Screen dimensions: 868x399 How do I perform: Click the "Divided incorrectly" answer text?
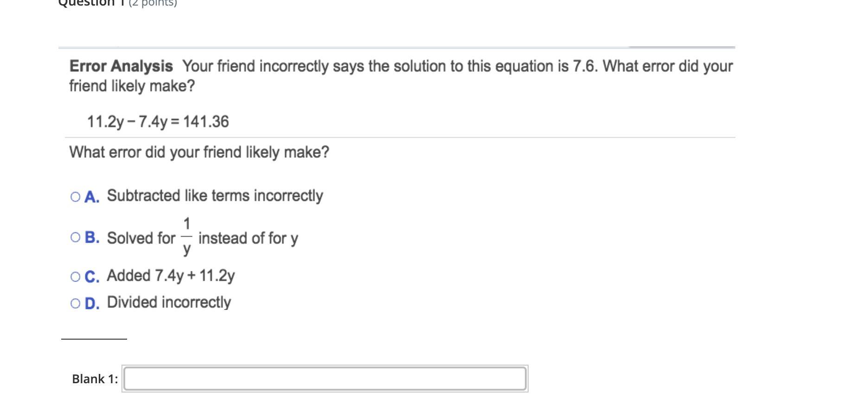[169, 302]
